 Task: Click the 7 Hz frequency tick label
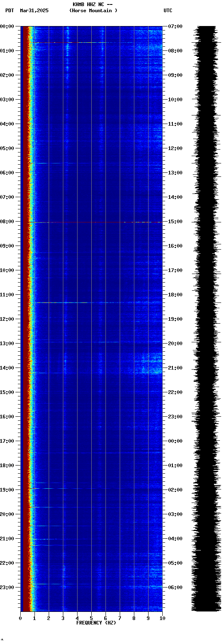click(x=120, y=618)
